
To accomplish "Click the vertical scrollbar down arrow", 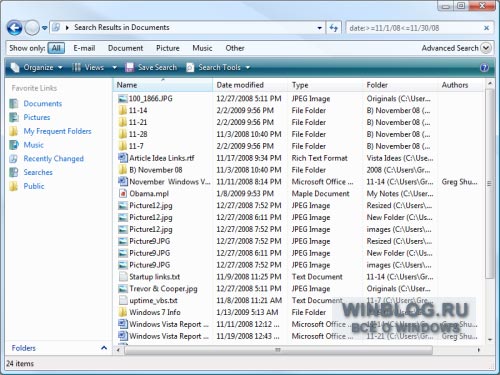I will [489, 340].
